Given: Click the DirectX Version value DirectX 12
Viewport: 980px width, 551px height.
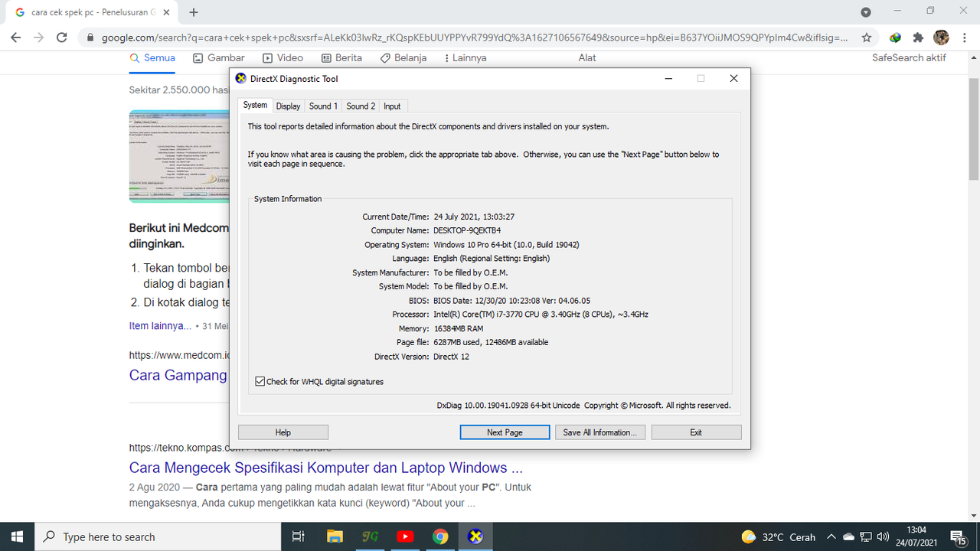Looking at the screenshot, I should (x=451, y=357).
